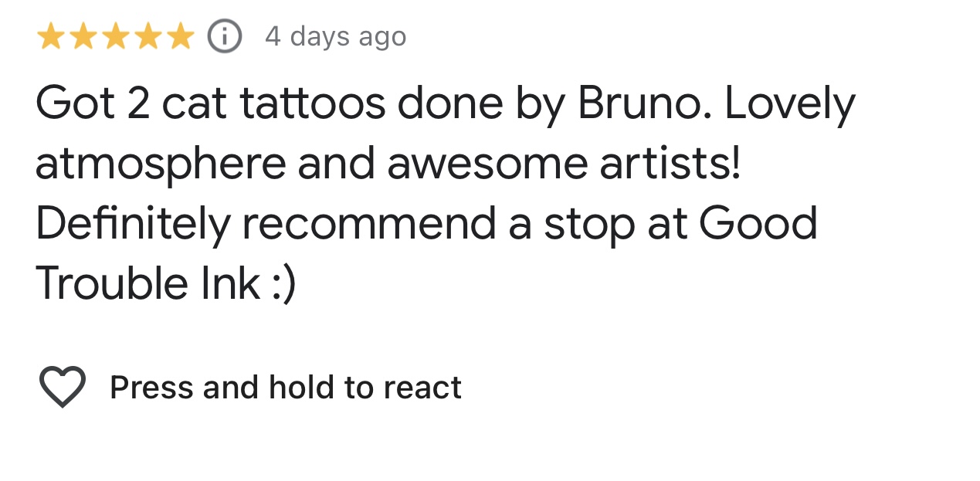
Task: Click the fourth gold rating star
Action: pyautogui.click(x=148, y=36)
